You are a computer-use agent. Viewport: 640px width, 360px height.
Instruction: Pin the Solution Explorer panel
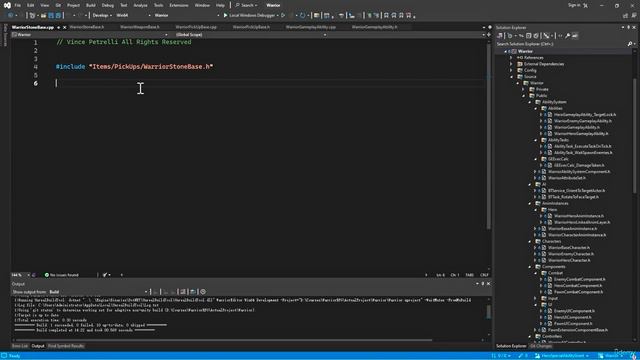tap(629, 27)
